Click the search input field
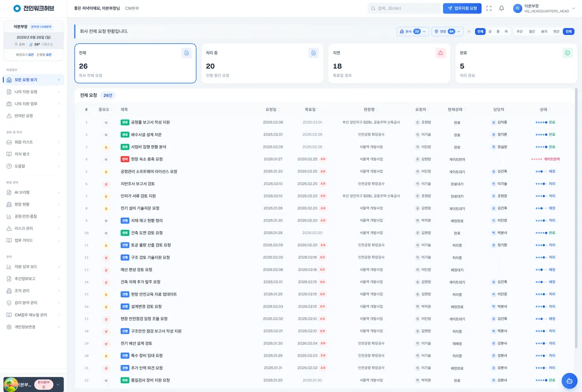This screenshot has height=392, width=582. click(x=404, y=8)
